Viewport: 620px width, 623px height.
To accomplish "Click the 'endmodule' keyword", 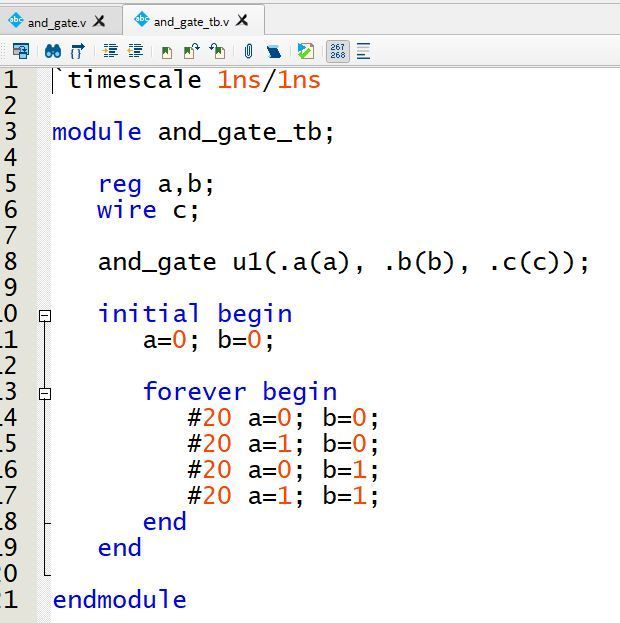I will point(119,599).
